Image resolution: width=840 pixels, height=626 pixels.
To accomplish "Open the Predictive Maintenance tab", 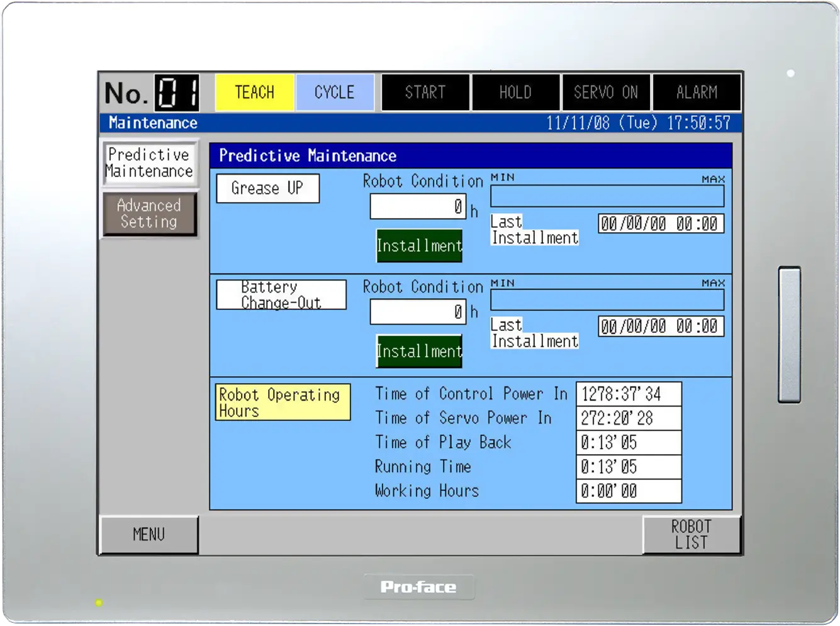I will tap(150, 163).
